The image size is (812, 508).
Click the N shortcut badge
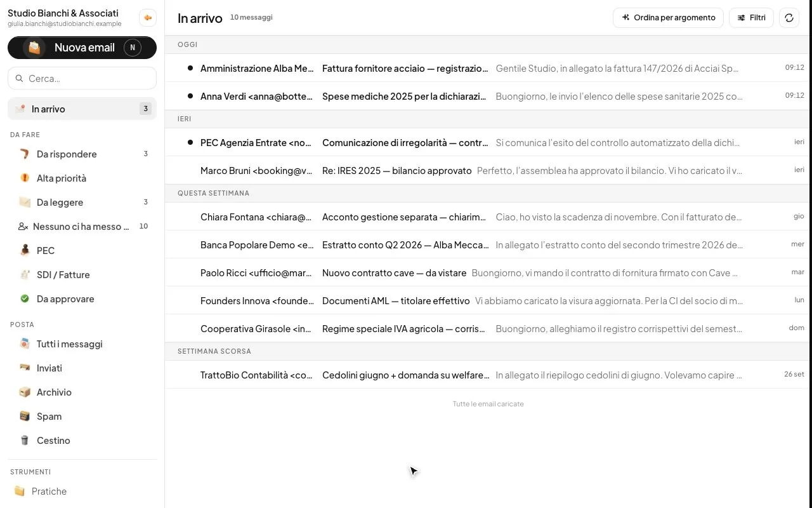[x=132, y=48]
